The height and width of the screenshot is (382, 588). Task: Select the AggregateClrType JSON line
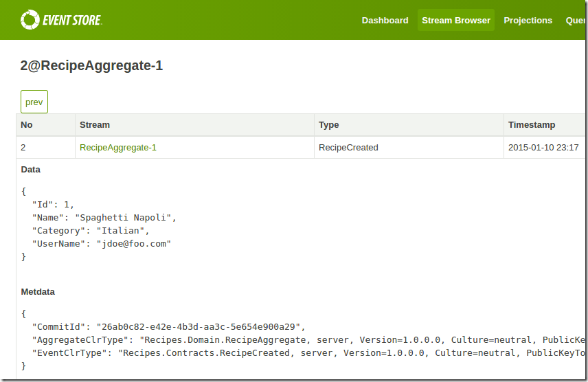tap(308, 340)
